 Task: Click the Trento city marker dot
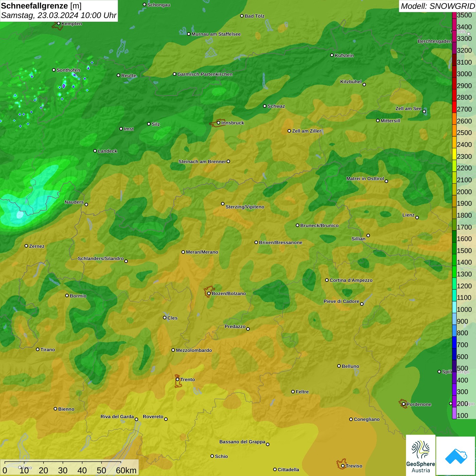click(x=177, y=379)
